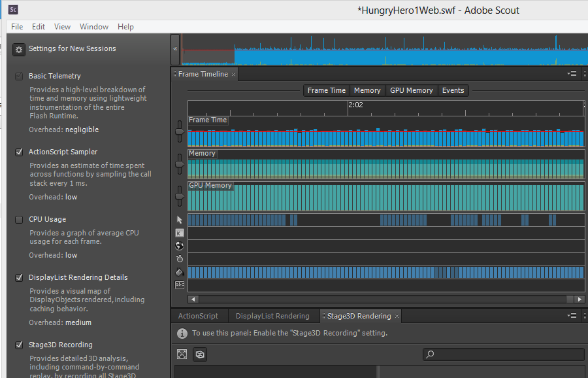This screenshot has height=378, width=588.
Task: Select the timer events stopwatch icon
Action: pos(180,258)
